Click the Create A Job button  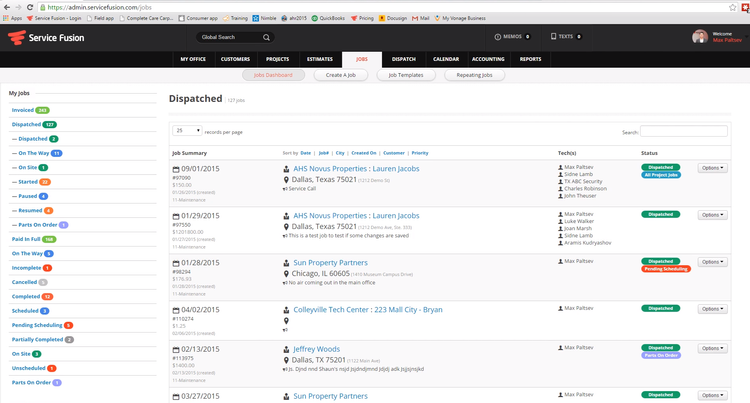tap(341, 75)
